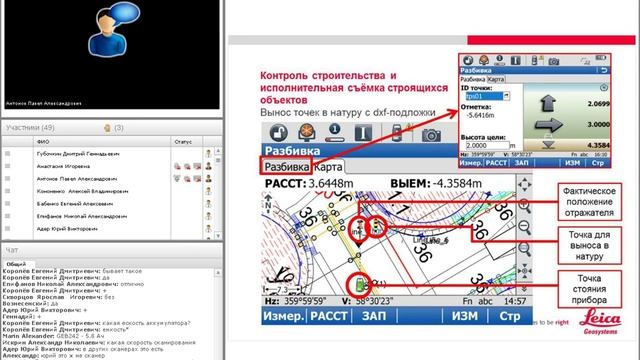
Task: Click the microphone status icon for Антонов Павел
Action: pyautogui.click(x=177, y=179)
